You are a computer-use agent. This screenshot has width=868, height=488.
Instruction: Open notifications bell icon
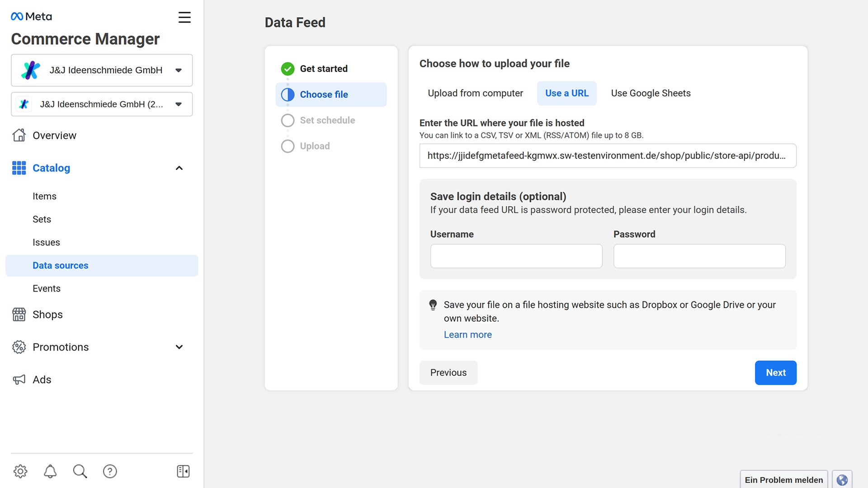tap(50, 471)
